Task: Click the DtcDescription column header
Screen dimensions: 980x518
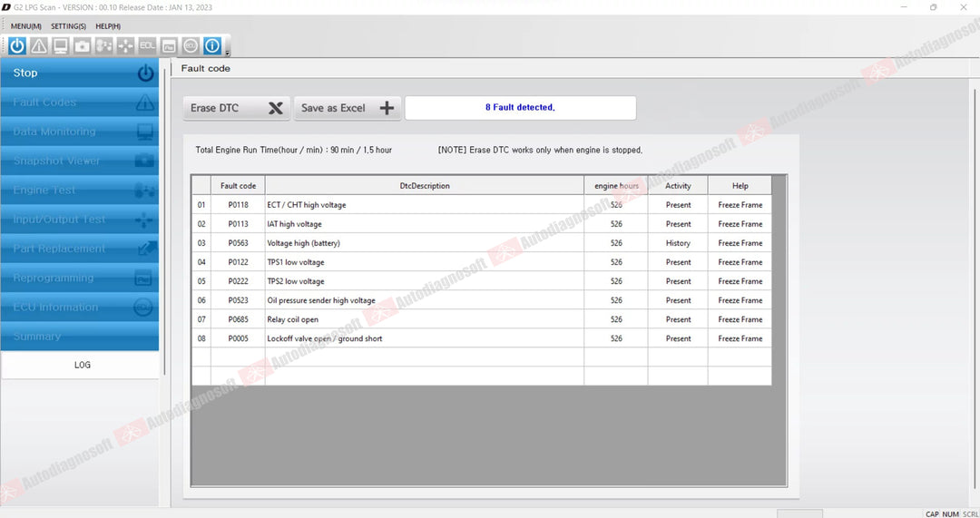Action: tap(425, 186)
